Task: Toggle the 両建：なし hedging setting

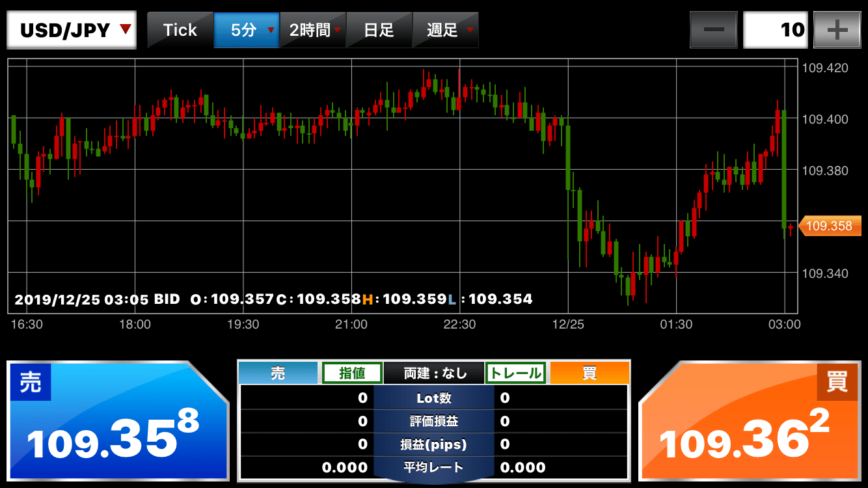Action: [x=434, y=373]
